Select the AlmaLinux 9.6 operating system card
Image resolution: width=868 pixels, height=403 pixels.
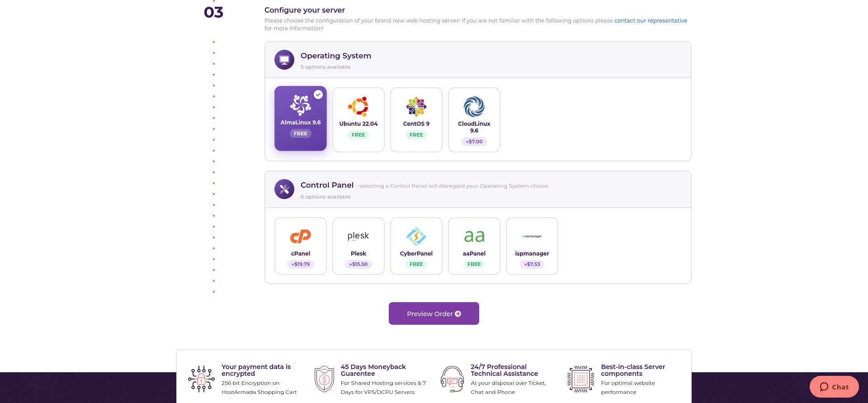pyautogui.click(x=301, y=119)
